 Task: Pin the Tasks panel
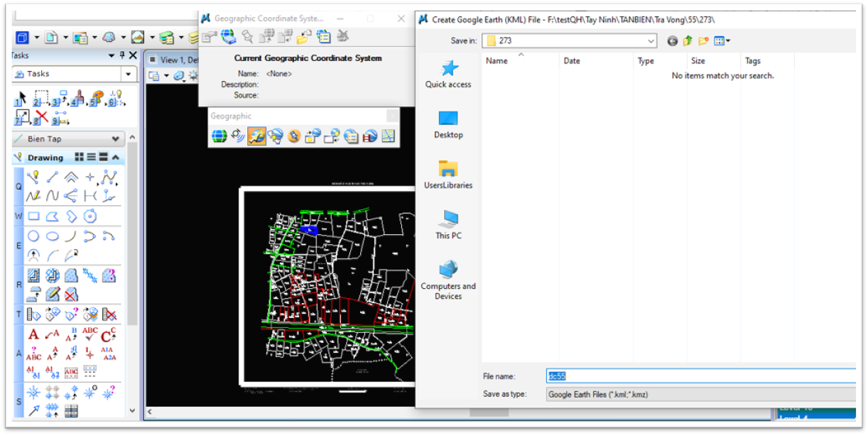pyautogui.click(x=122, y=55)
